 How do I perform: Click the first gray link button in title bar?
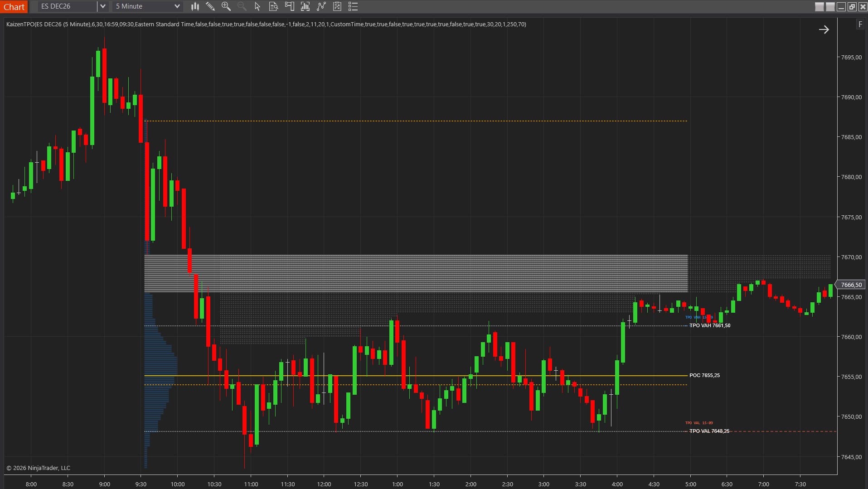[820, 7]
